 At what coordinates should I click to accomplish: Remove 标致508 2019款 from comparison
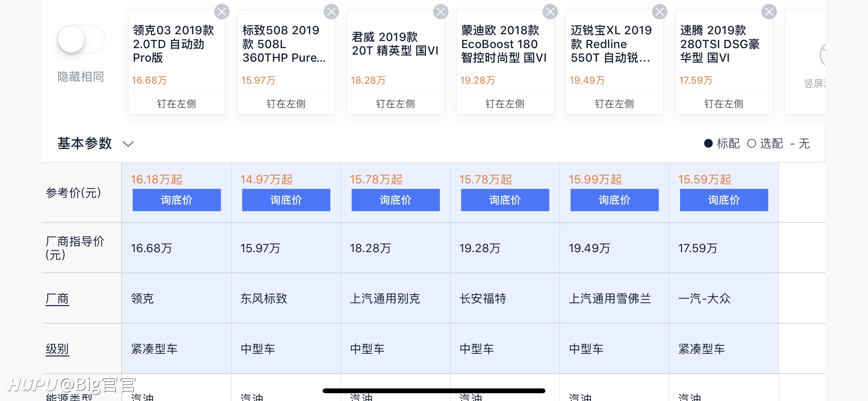[x=331, y=12]
